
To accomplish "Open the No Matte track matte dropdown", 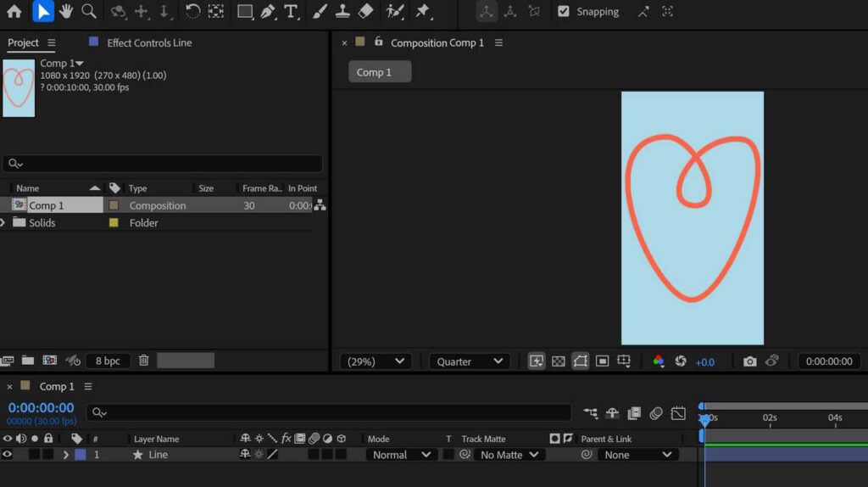I will (509, 455).
